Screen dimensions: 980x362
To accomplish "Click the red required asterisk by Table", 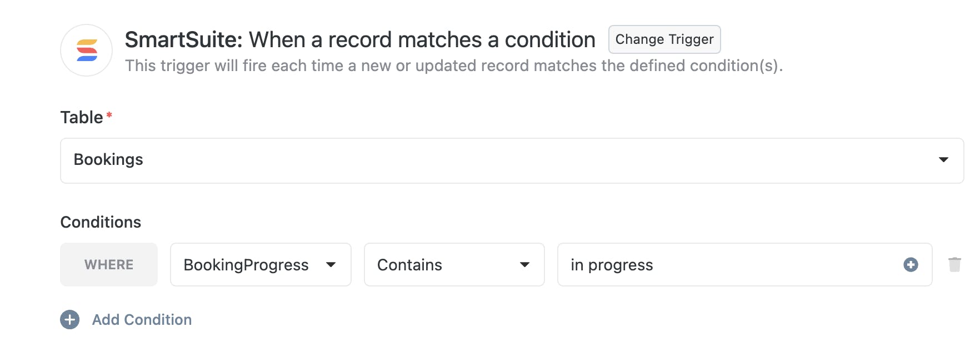I will (x=109, y=115).
